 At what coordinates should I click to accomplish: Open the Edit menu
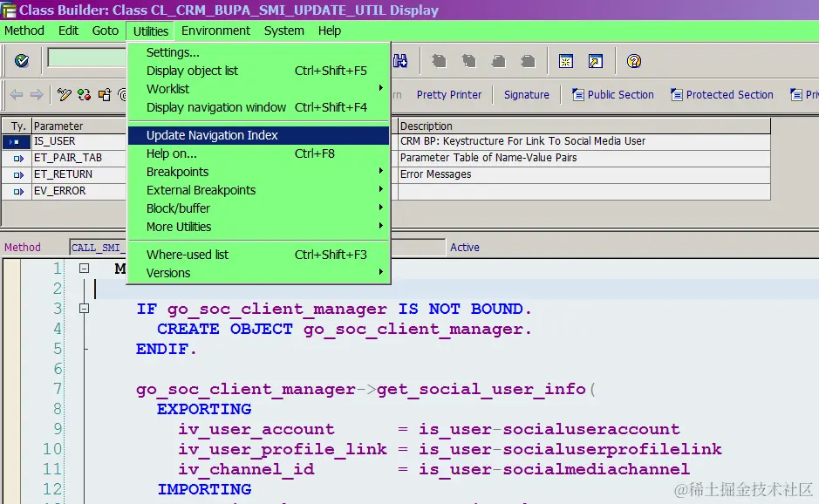(68, 31)
